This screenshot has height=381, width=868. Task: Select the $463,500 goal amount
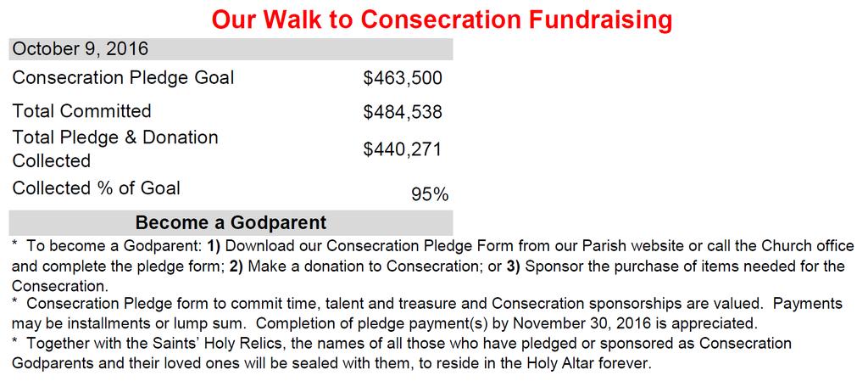coord(403,78)
